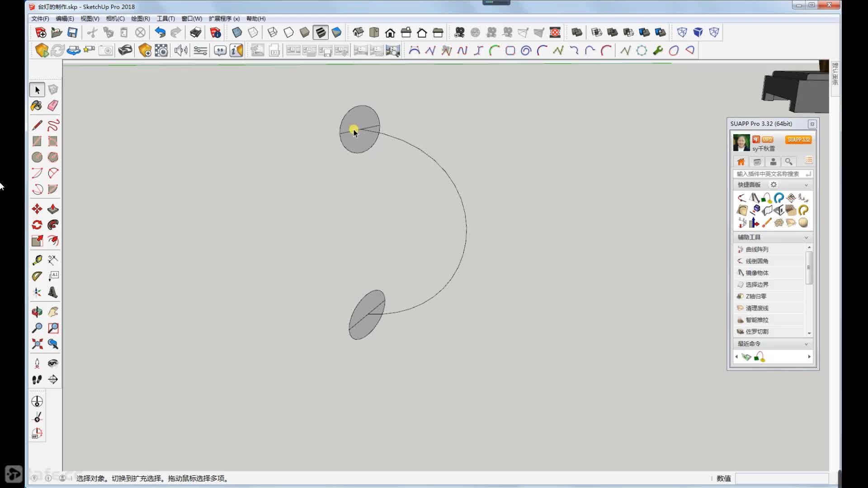Collapse the 最近命令 section
868x488 pixels.
coord(806,344)
